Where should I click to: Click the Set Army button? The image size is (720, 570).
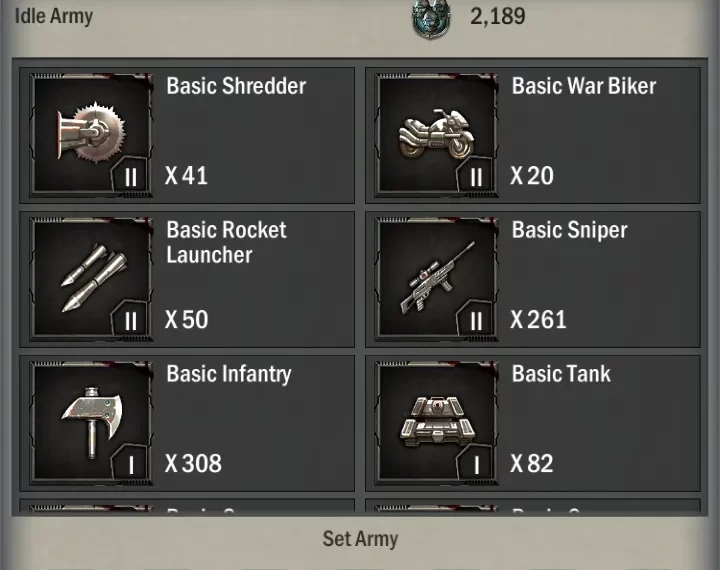pos(360,539)
